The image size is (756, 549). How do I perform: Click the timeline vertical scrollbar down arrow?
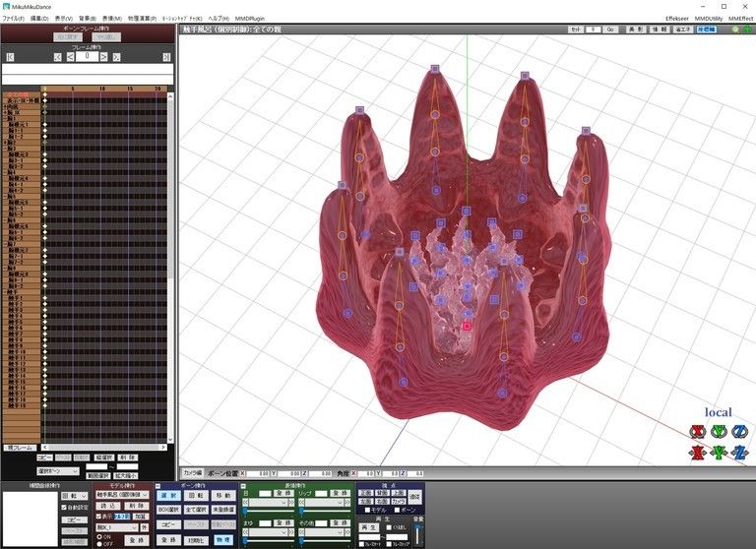(169, 439)
